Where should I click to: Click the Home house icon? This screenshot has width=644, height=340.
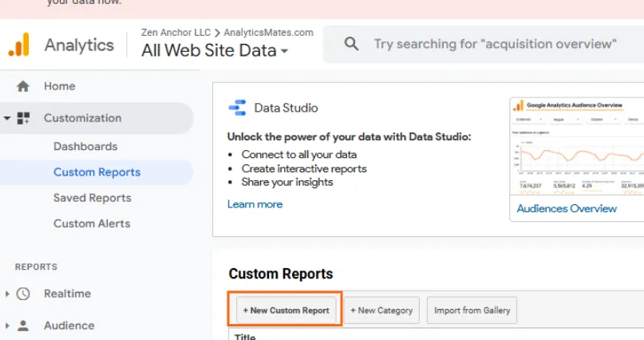(23, 86)
